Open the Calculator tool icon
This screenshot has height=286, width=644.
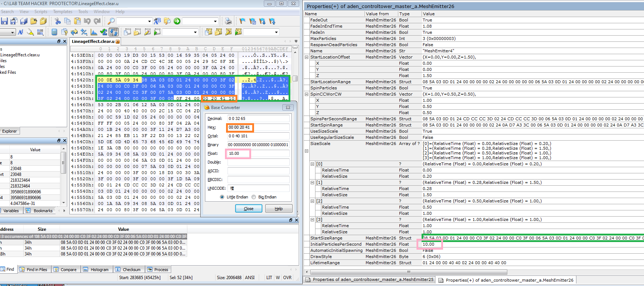point(55,32)
